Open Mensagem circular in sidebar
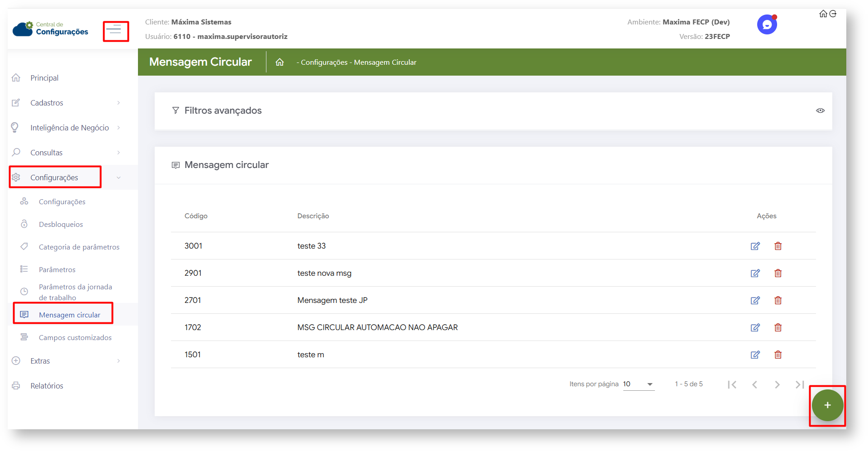Image resolution: width=868 pixels, height=451 pixels. pos(69,315)
